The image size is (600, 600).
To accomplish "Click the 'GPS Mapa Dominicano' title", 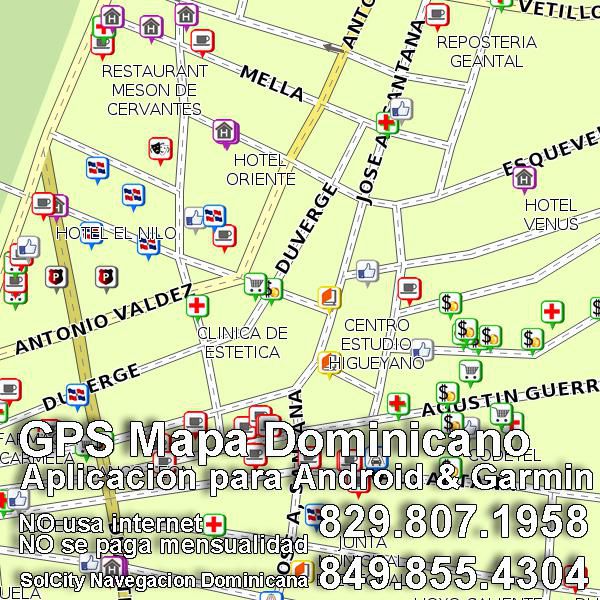I will [274, 439].
